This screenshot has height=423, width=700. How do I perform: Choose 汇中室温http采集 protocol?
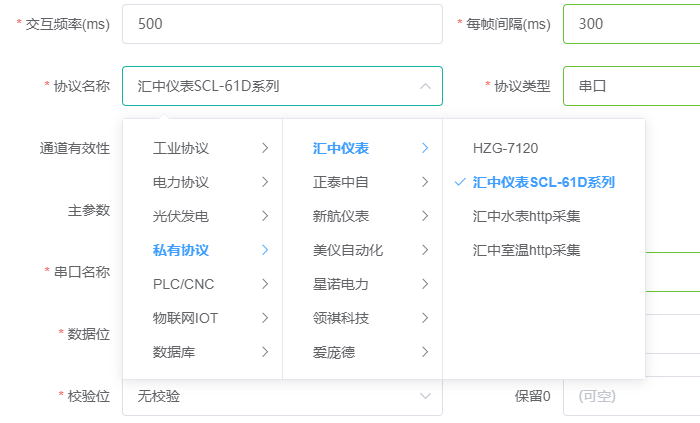coord(544,250)
